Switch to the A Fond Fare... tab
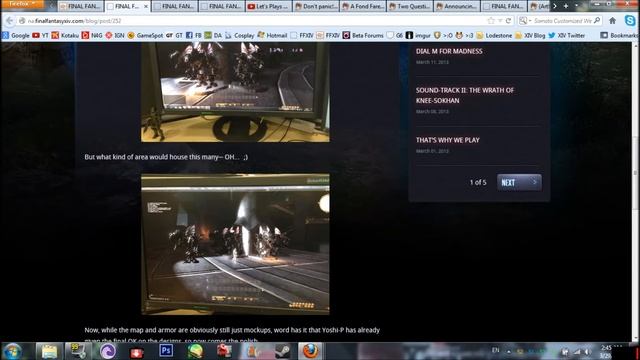This screenshot has width=640, height=360. coord(363,7)
